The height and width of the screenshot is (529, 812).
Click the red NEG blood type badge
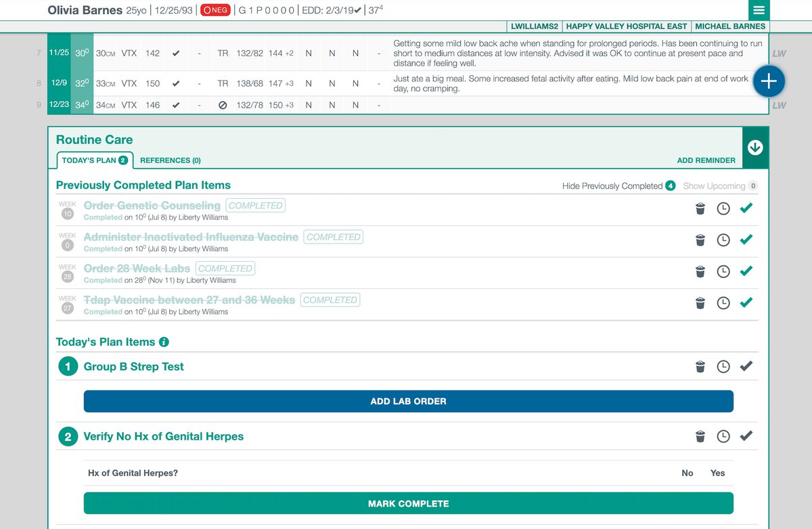tap(215, 11)
